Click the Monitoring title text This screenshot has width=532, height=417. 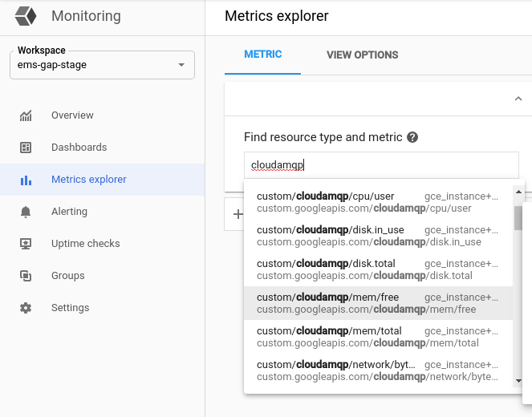pos(86,16)
